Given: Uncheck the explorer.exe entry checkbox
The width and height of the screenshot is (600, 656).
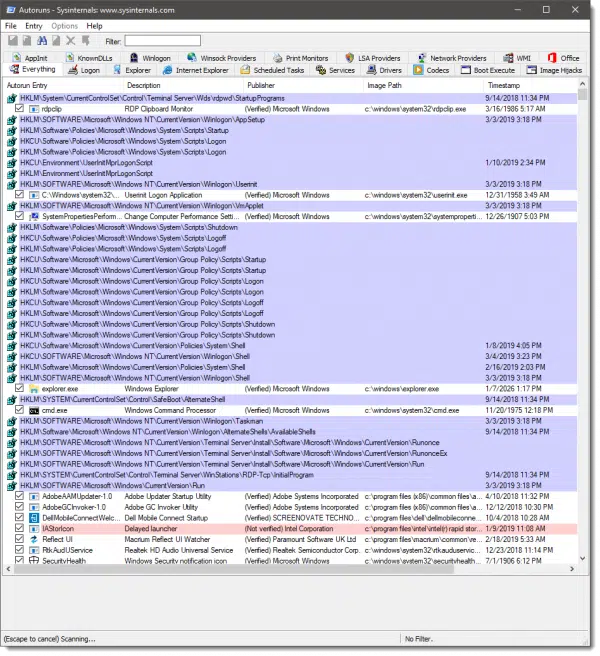Looking at the screenshot, I should tap(19, 388).
